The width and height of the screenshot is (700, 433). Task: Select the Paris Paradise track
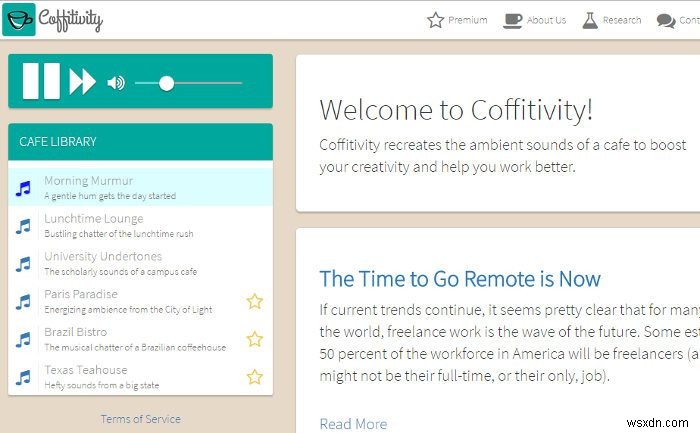(x=140, y=301)
